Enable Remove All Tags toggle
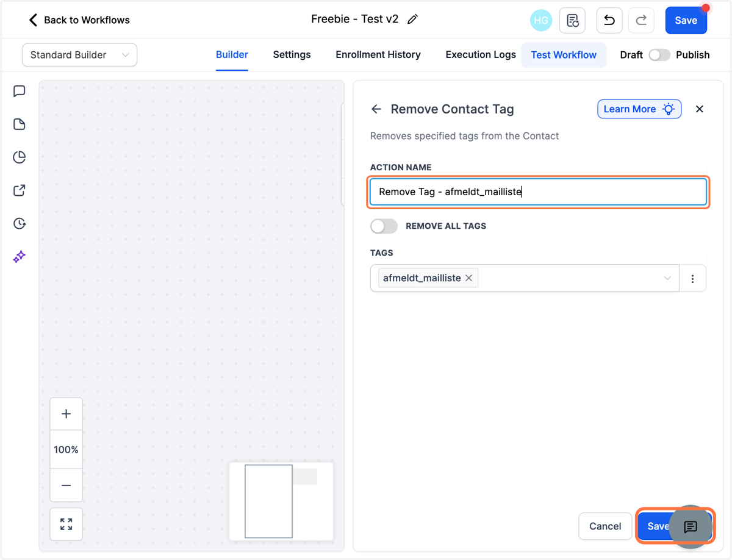Screen dimensions: 732x560 384,226
